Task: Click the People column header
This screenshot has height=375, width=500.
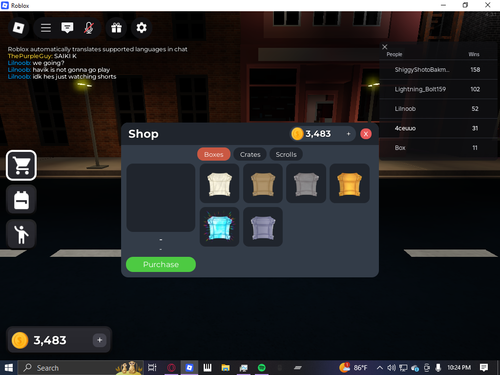Action: [394, 54]
